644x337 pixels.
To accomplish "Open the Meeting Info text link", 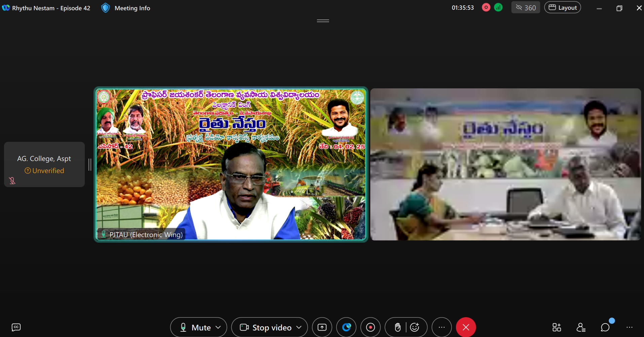I will (132, 8).
